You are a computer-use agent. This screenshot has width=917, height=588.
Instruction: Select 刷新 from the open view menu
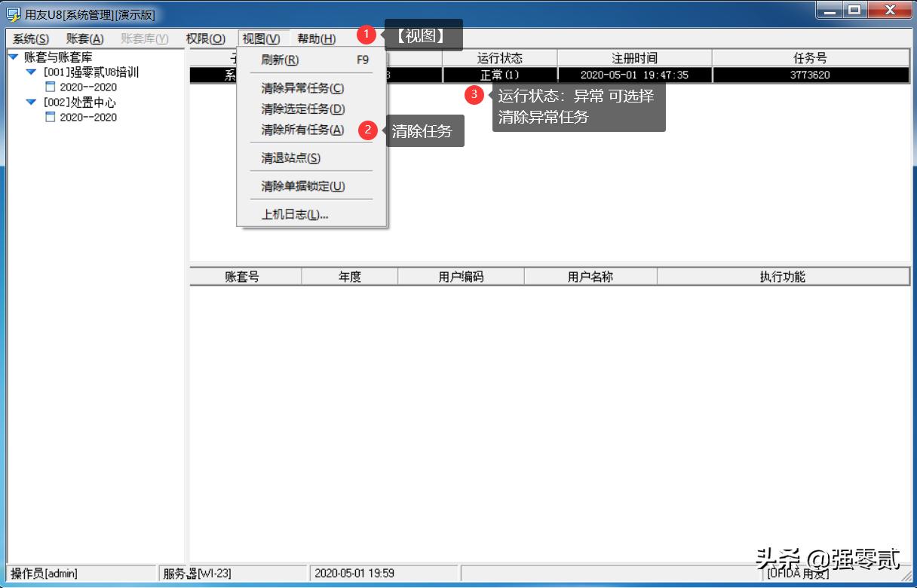coord(278,60)
